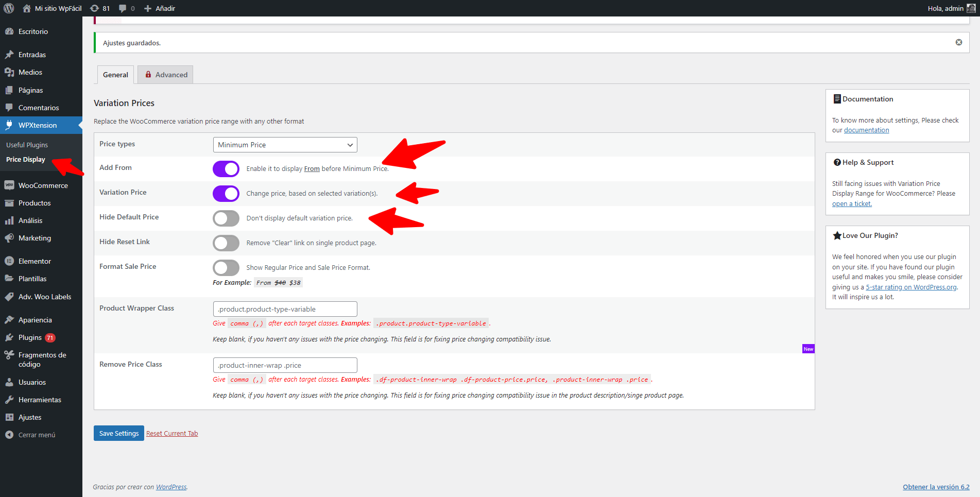Viewport: 980px width, 497px height.
Task: Open 5-star rating on WordPress.org link
Action: click(911, 287)
